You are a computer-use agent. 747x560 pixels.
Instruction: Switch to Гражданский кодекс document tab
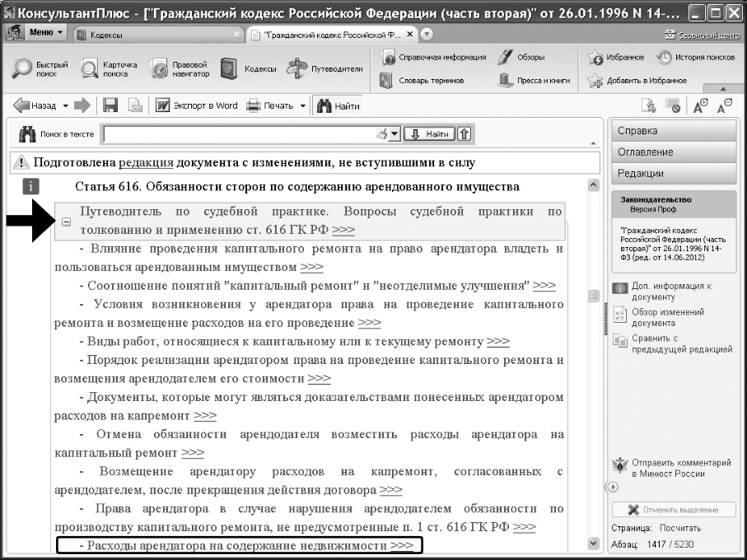333,35
